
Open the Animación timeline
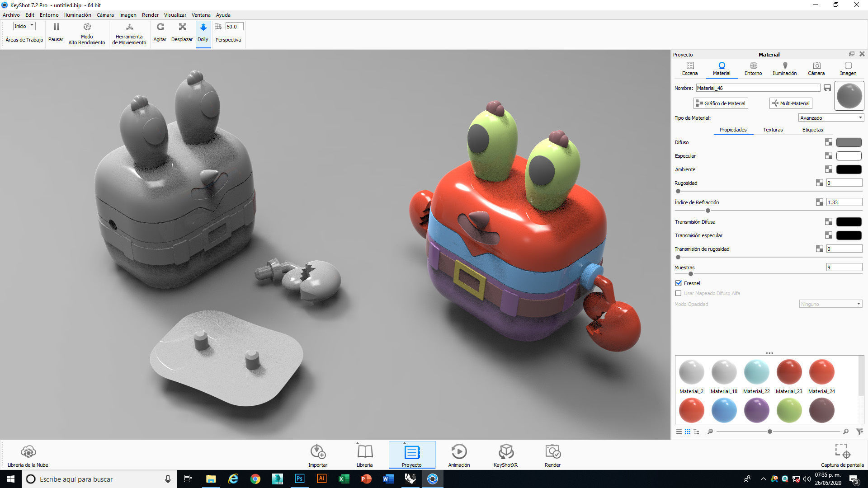(459, 455)
